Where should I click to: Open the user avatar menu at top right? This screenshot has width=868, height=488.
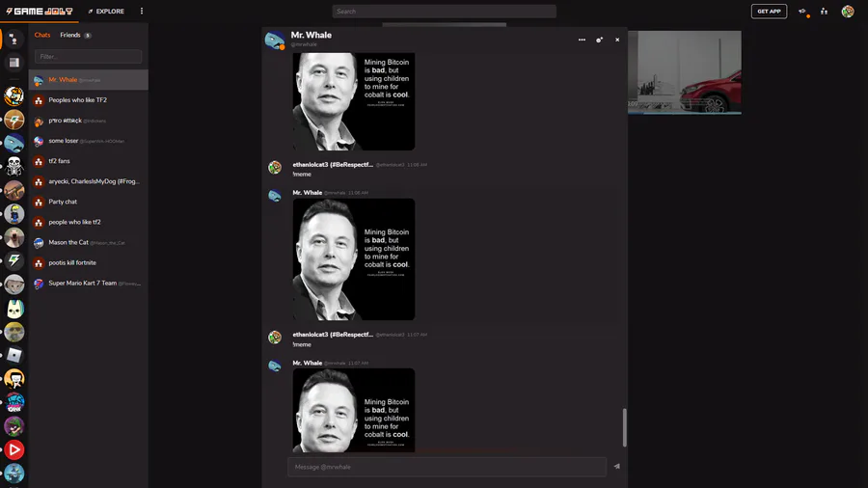pos(848,11)
